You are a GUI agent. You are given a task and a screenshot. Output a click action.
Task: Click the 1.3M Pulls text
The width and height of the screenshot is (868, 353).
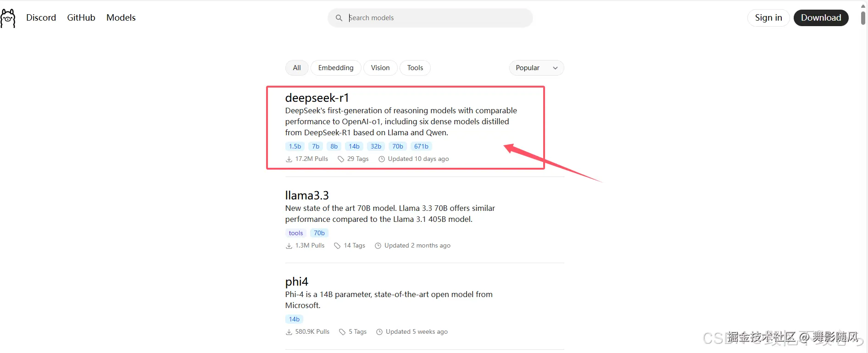click(310, 246)
